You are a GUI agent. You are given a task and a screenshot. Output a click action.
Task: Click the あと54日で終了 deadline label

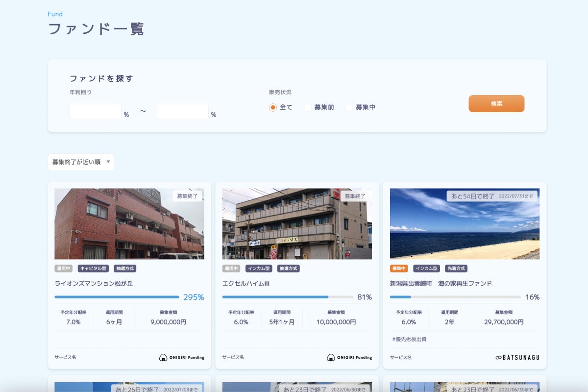(492, 196)
